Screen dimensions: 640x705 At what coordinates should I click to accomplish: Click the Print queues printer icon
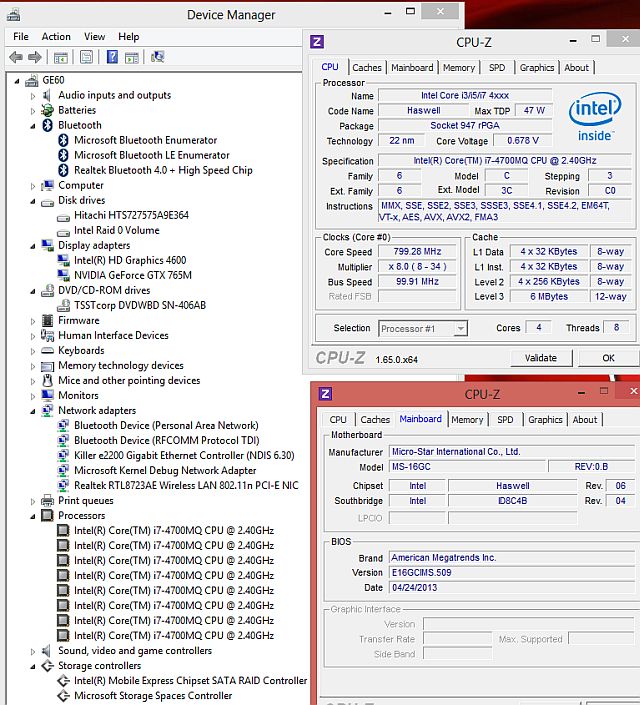coord(47,500)
